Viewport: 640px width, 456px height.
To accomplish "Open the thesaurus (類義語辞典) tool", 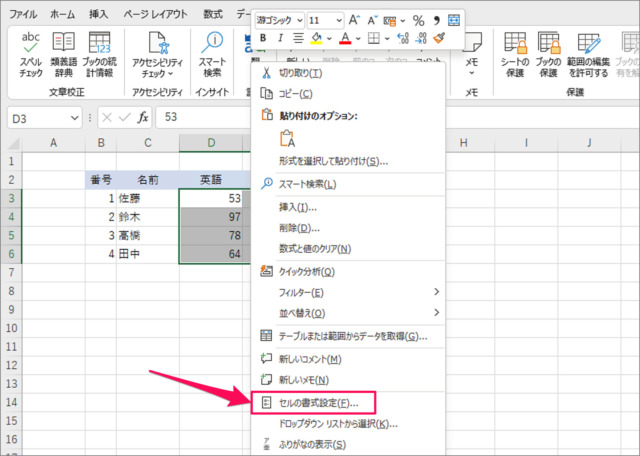I will click(65, 52).
